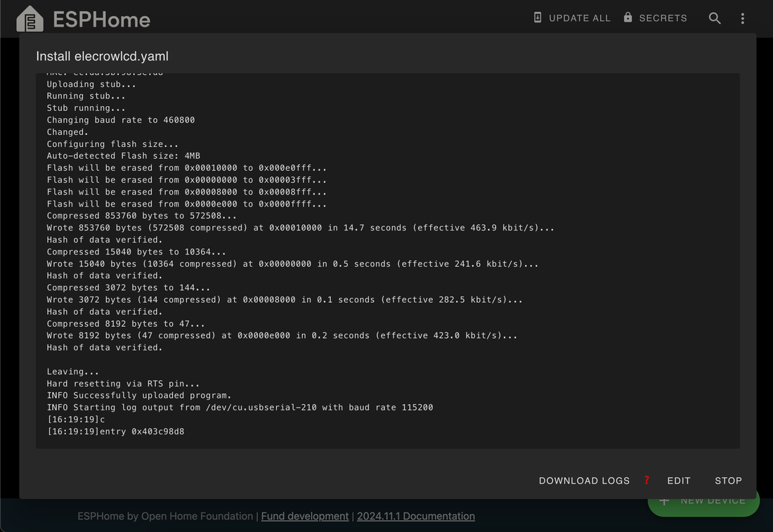Click DOWNLOAD LOGS in the dialog
This screenshot has width=773, height=532.
click(x=584, y=481)
